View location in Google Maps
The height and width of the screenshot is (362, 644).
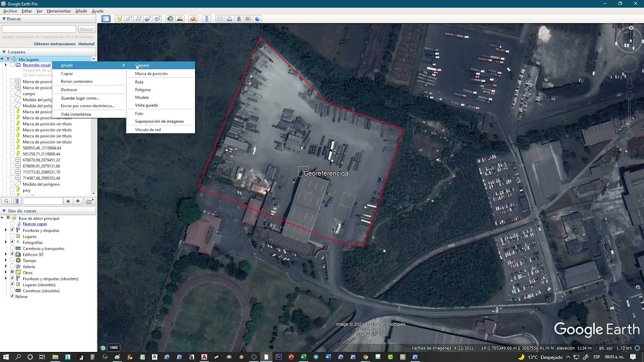click(249, 19)
